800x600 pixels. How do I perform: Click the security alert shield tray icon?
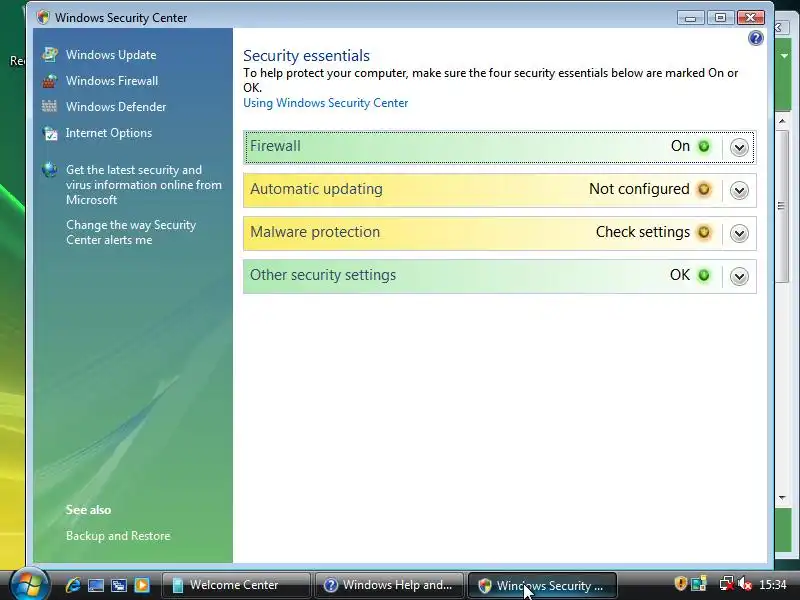click(680, 583)
